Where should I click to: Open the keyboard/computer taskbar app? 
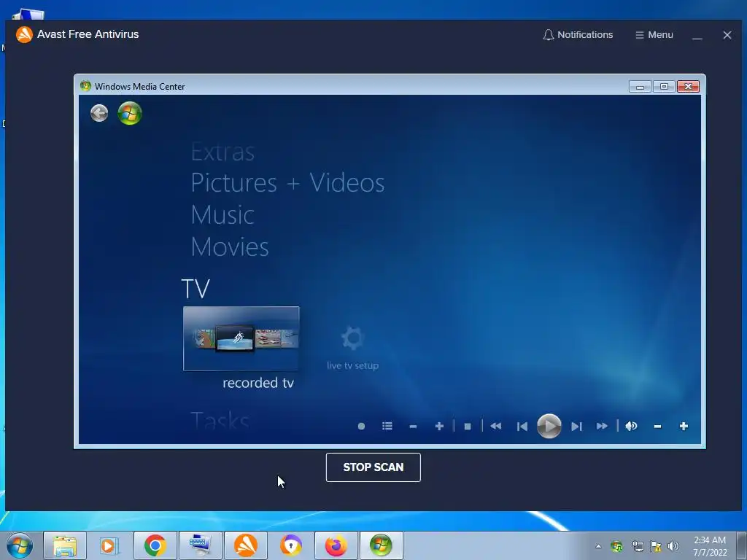pos(200,545)
